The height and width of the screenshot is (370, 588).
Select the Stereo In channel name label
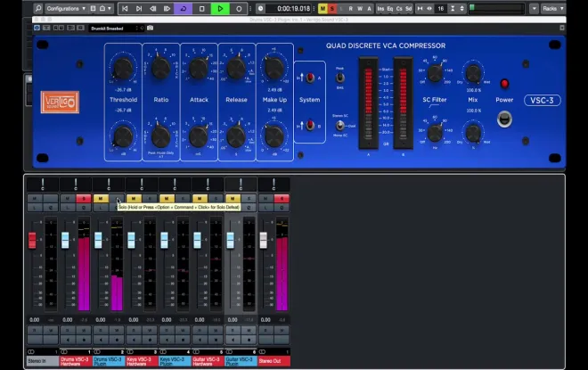pyautogui.click(x=43, y=361)
